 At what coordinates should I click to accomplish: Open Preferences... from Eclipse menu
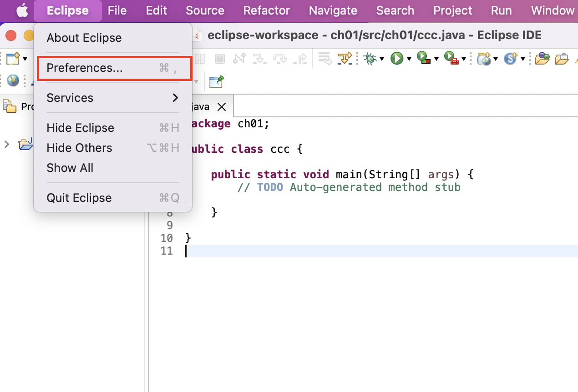(113, 68)
